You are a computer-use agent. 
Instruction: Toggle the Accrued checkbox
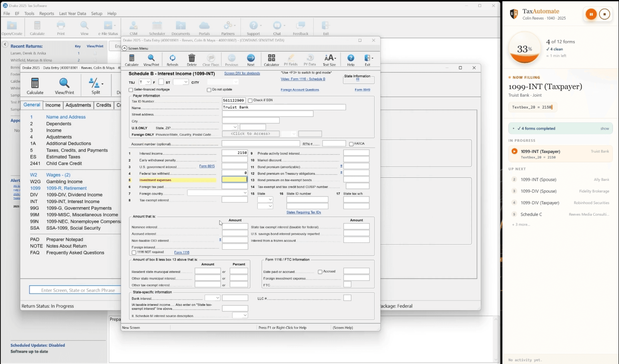pos(320,272)
